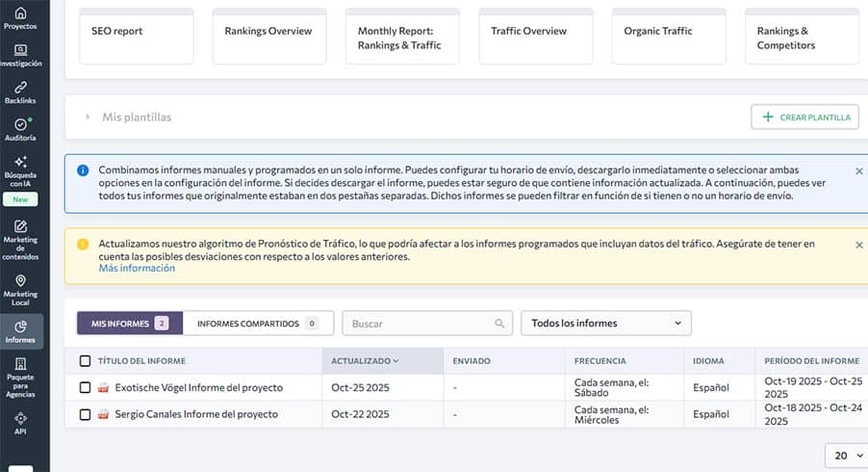This screenshot has width=868, height=472.
Task: Click the Crear plantilla button
Action: tap(804, 118)
